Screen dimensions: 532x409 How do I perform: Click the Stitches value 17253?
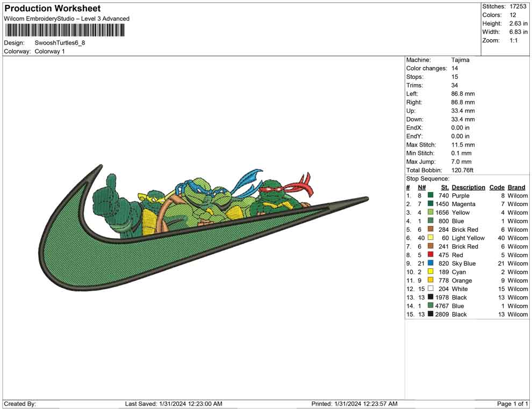coord(518,6)
